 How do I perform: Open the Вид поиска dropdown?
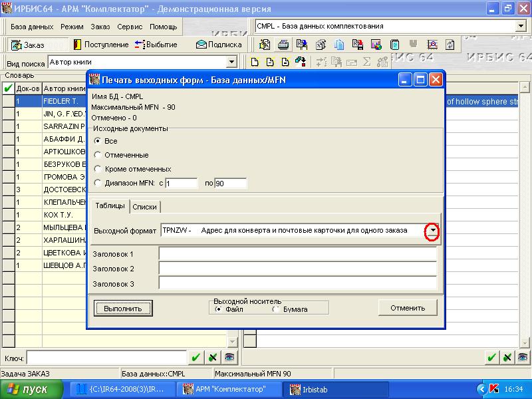(x=232, y=62)
